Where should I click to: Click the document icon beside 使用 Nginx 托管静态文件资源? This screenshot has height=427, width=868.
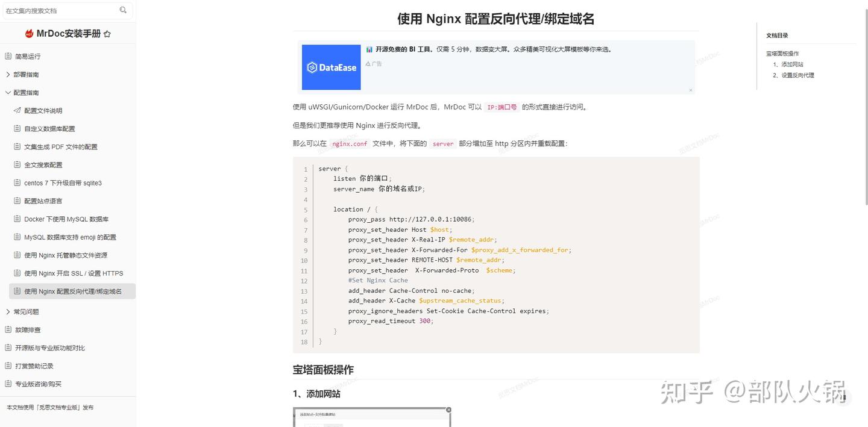pyautogui.click(x=17, y=255)
